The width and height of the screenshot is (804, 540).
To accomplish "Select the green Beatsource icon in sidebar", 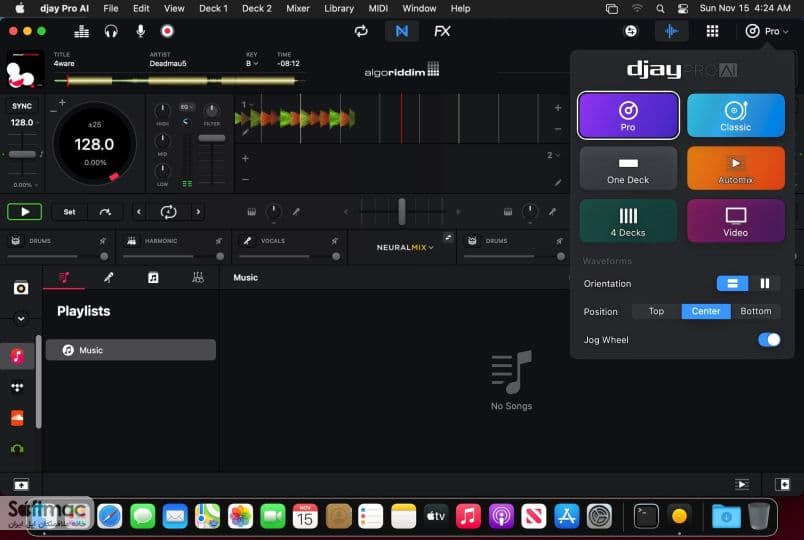I will [17, 449].
